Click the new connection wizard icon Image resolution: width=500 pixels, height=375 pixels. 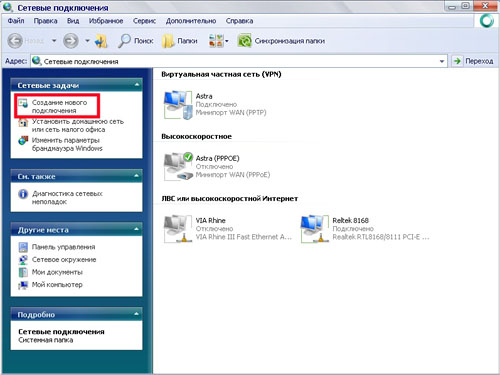(x=23, y=103)
